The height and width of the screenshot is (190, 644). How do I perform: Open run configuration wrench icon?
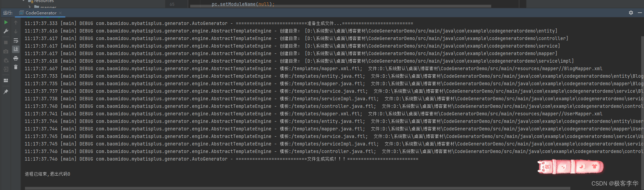click(6, 31)
